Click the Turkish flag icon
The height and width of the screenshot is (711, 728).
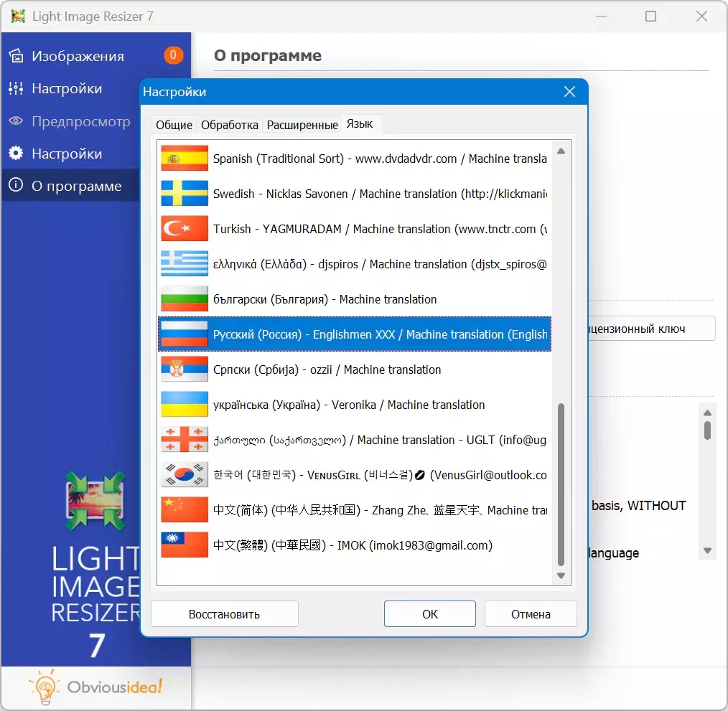pyautogui.click(x=185, y=229)
